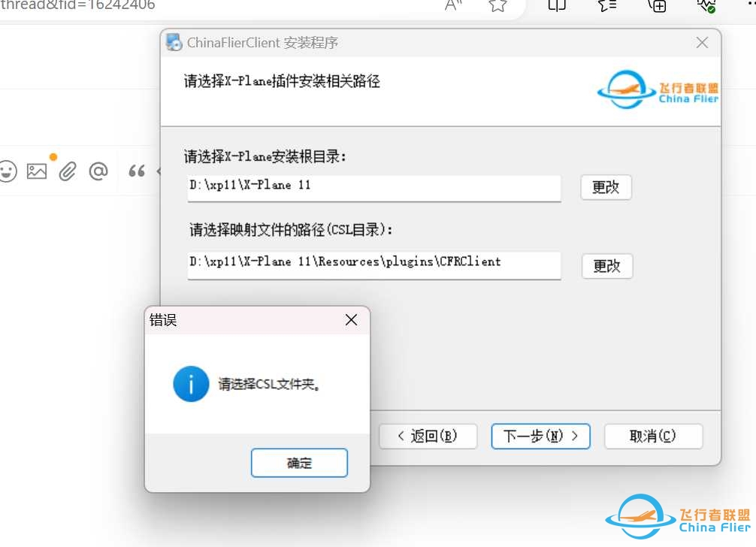The image size is (756, 547).
Task: Attach file with the paperclip icon
Action: [68, 171]
